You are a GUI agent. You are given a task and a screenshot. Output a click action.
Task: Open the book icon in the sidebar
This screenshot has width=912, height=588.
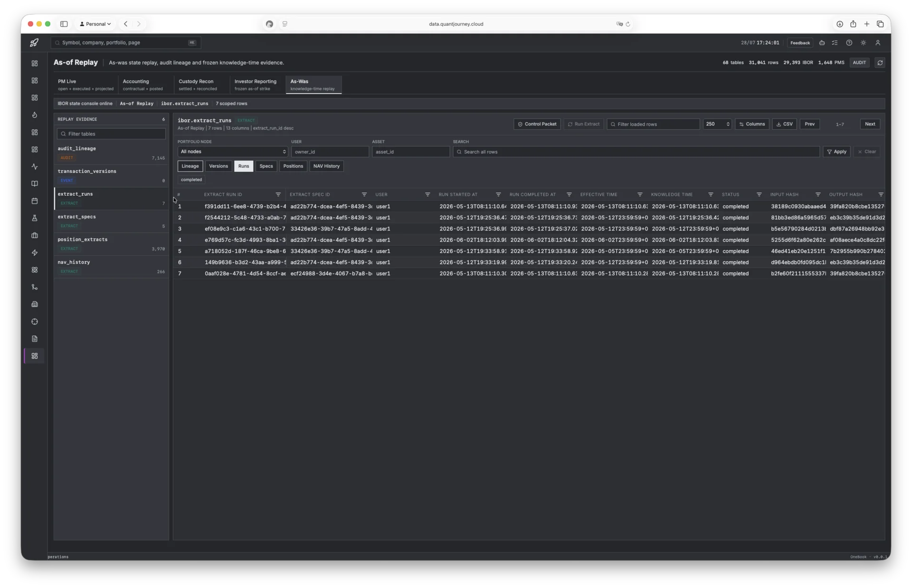pyautogui.click(x=35, y=184)
